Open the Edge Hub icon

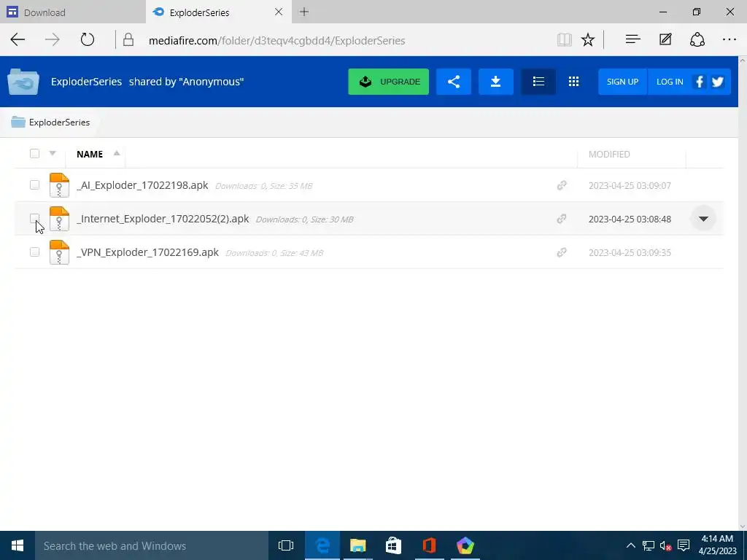click(632, 39)
